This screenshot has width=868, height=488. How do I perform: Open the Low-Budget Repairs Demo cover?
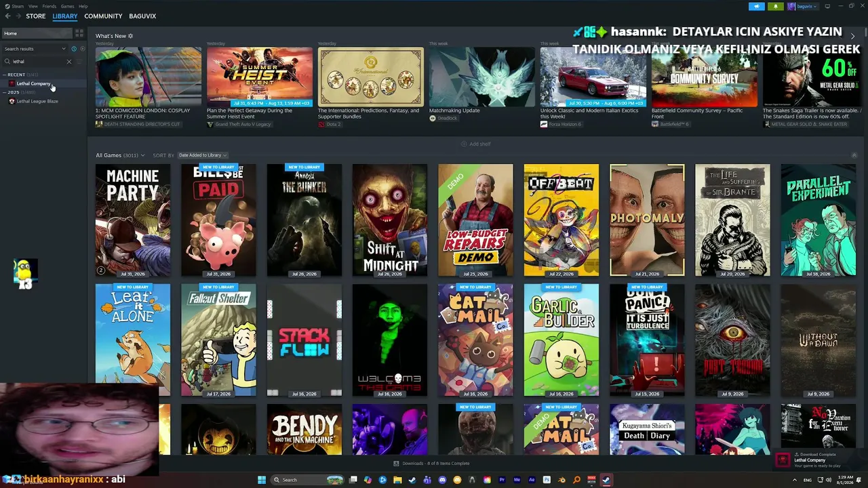tap(475, 220)
